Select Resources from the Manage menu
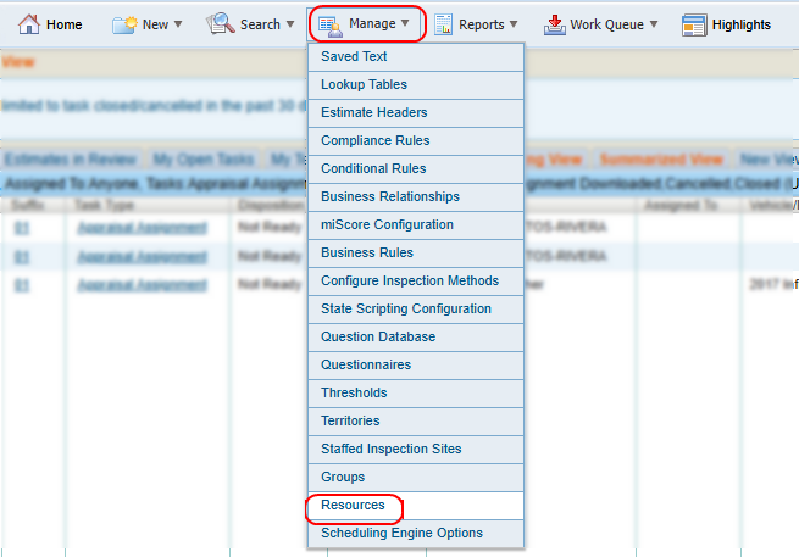The height and width of the screenshot is (557, 799). tap(353, 505)
